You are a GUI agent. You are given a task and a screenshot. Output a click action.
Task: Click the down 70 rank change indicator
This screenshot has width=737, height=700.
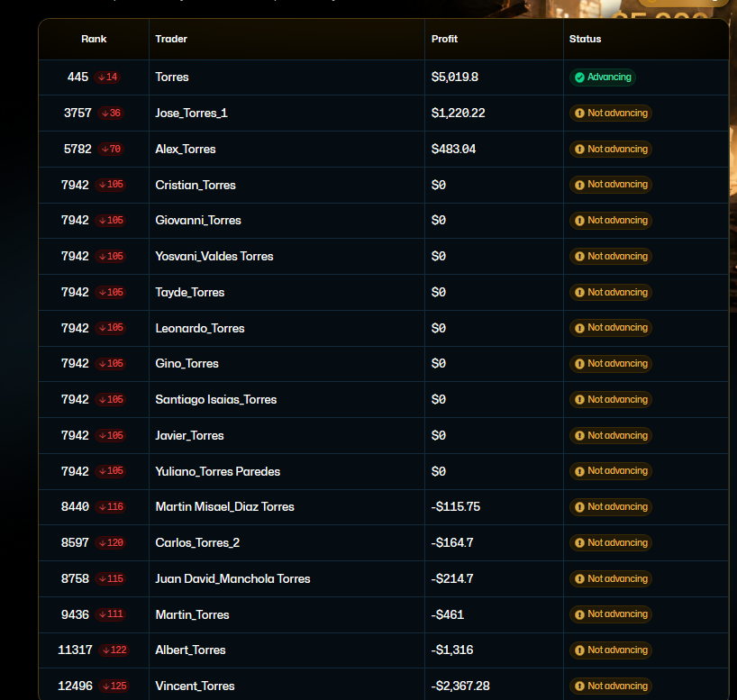111,149
